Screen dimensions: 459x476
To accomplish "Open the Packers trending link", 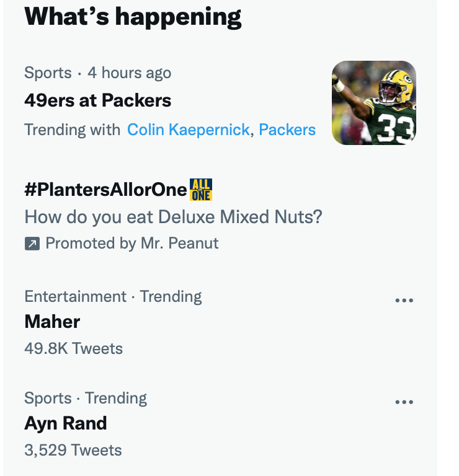I will coord(287,130).
